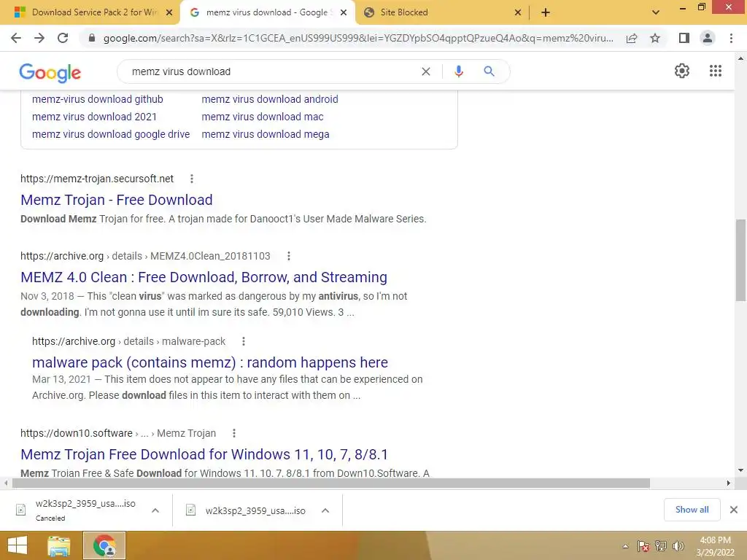This screenshot has height=560, width=747.
Task: Click the share page icon in address bar
Action: click(x=632, y=38)
